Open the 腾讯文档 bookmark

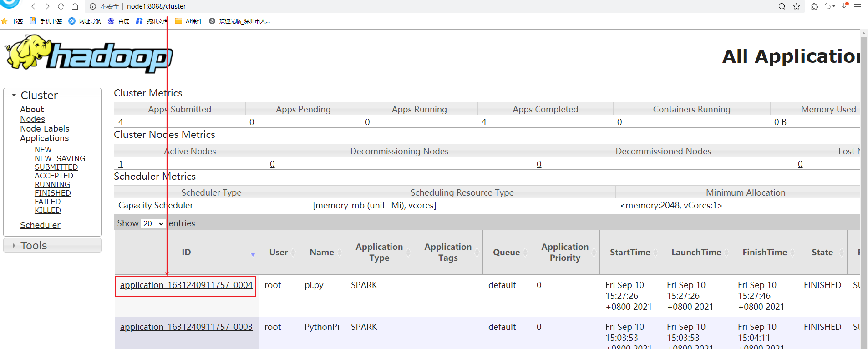(x=152, y=21)
